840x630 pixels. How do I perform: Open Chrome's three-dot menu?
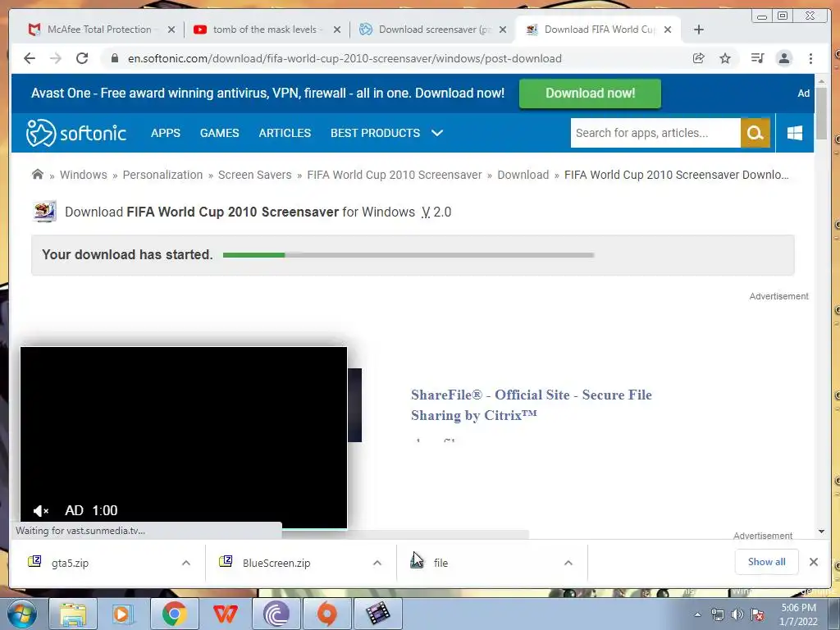[x=811, y=58]
